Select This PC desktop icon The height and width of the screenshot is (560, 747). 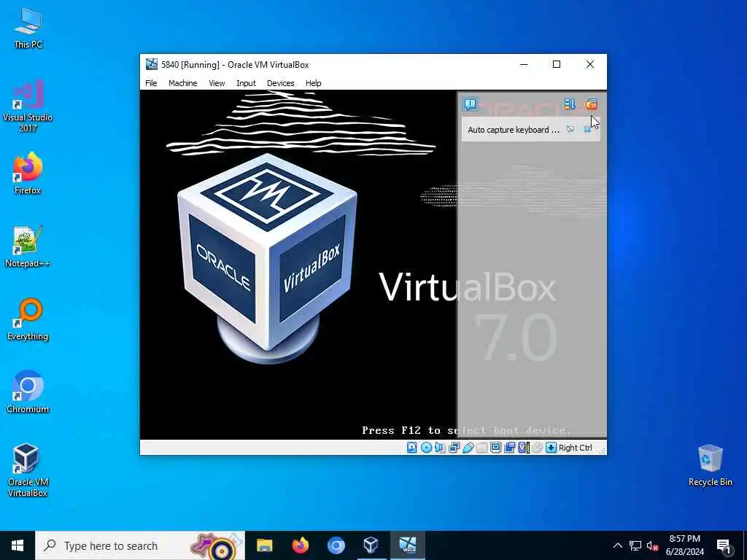click(x=28, y=28)
